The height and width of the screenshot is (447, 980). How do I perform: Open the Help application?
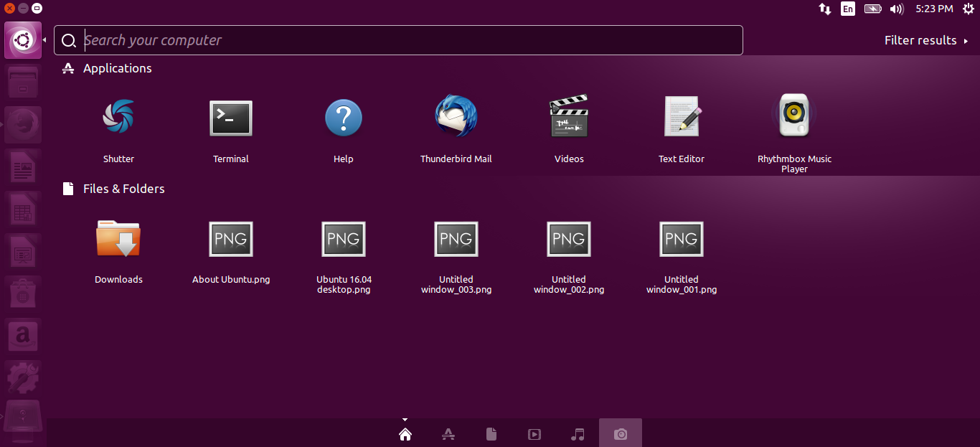pyautogui.click(x=343, y=117)
